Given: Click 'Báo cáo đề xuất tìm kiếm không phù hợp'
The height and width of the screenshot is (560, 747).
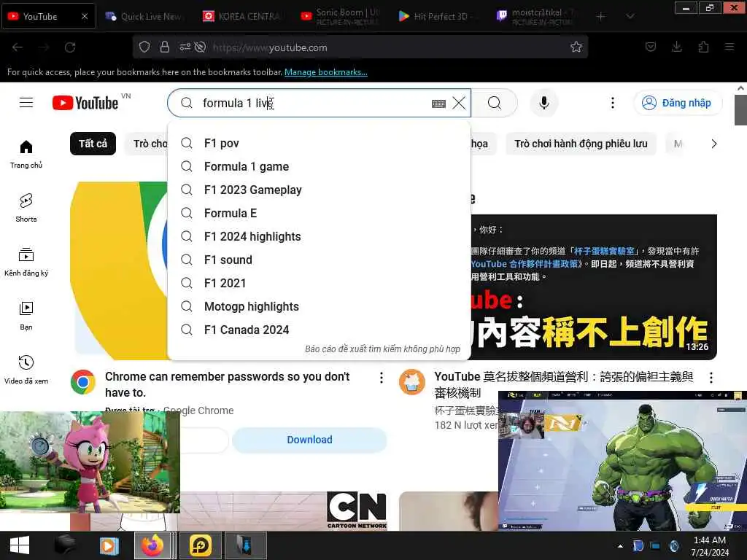Looking at the screenshot, I should click(x=382, y=349).
